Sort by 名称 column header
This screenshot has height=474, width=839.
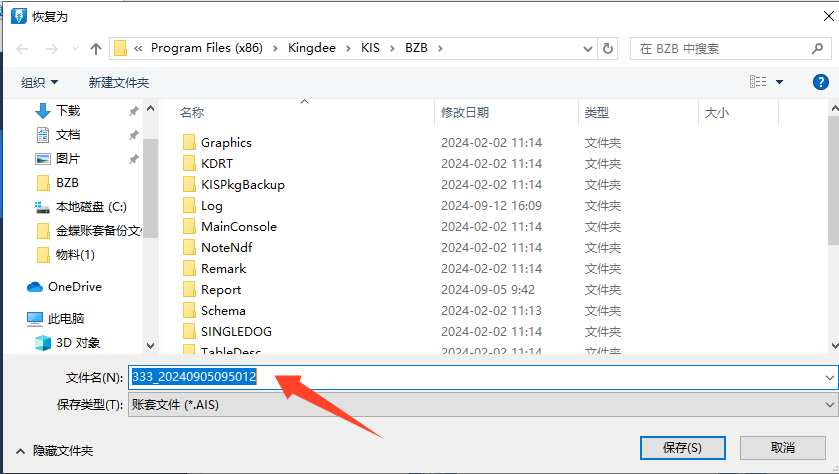point(192,112)
